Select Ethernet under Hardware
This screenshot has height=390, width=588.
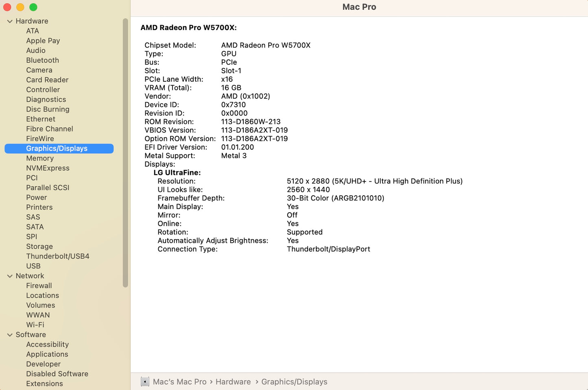pos(40,119)
